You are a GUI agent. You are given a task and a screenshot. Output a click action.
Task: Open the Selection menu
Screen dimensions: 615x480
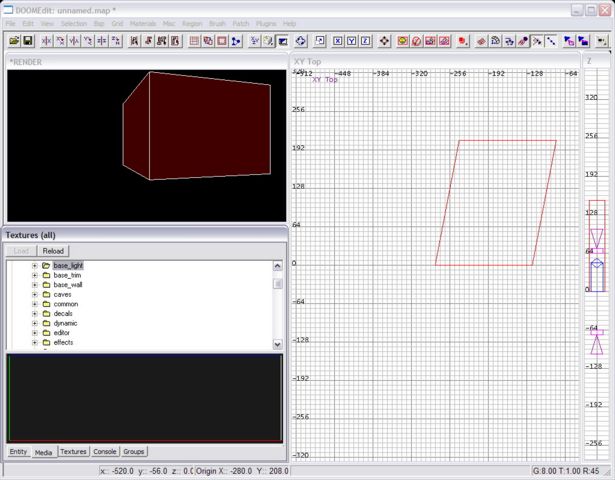pyautogui.click(x=74, y=24)
